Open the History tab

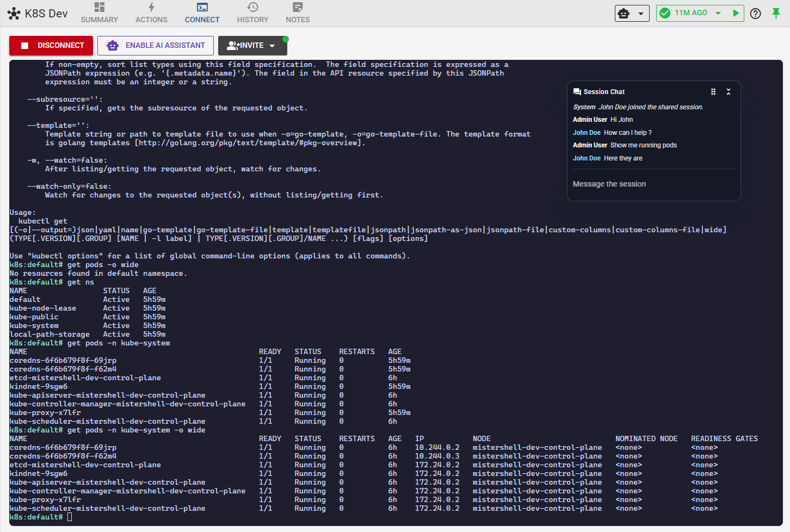tap(252, 13)
